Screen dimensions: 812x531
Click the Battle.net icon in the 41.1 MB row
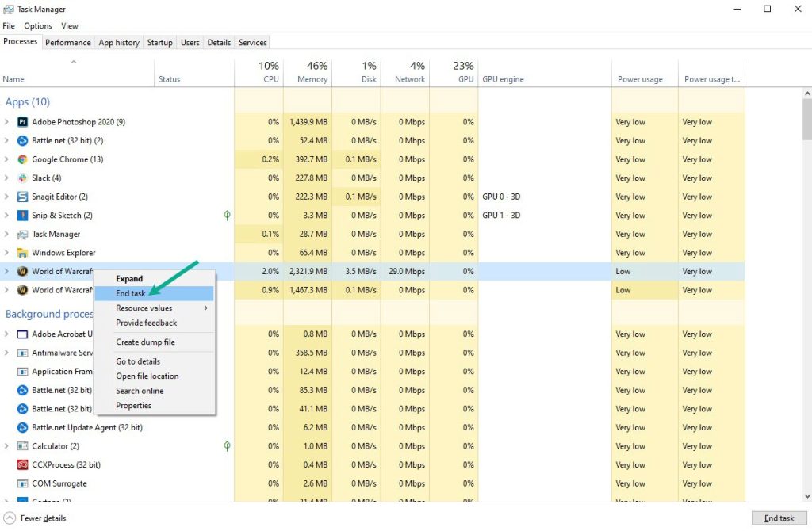pyautogui.click(x=22, y=409)
